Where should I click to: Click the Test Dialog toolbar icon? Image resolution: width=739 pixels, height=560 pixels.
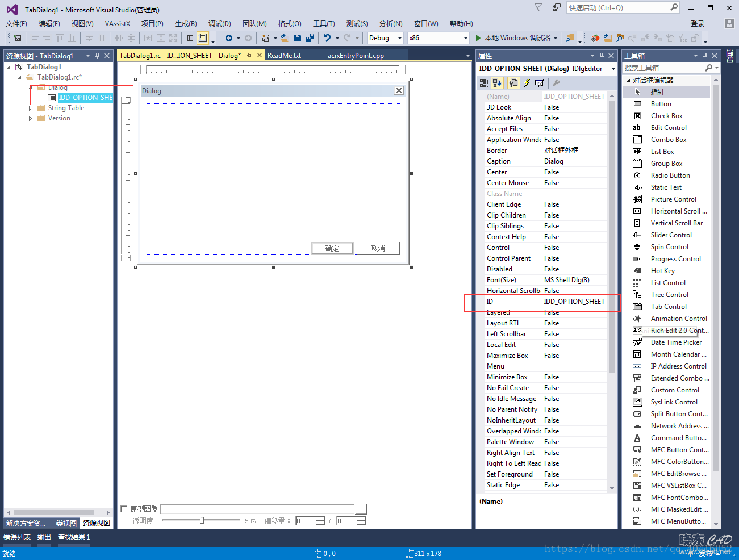pos(18,38)
